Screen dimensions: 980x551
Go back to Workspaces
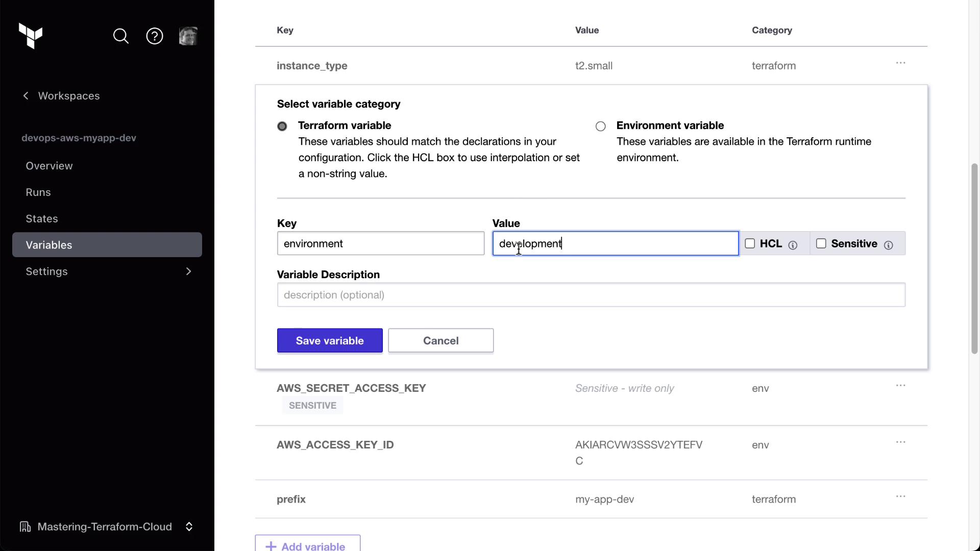(62, 96)
